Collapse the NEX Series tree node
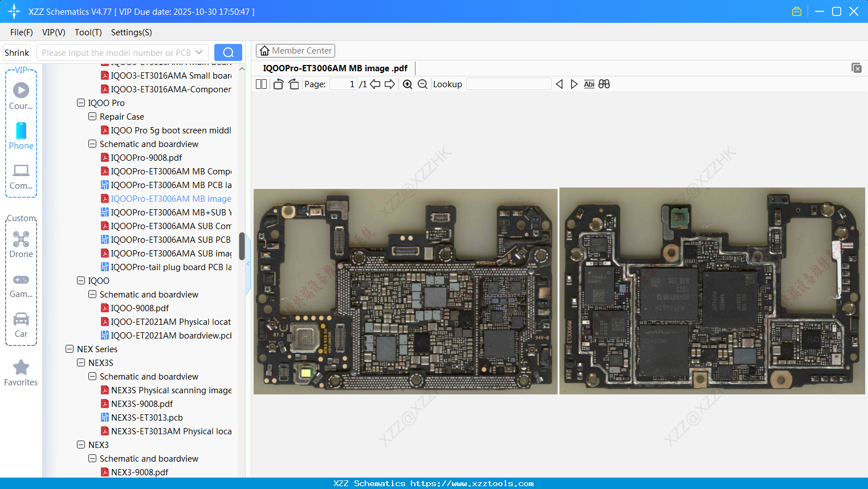This screenshot has width=868, height=489. click(70, 349)
